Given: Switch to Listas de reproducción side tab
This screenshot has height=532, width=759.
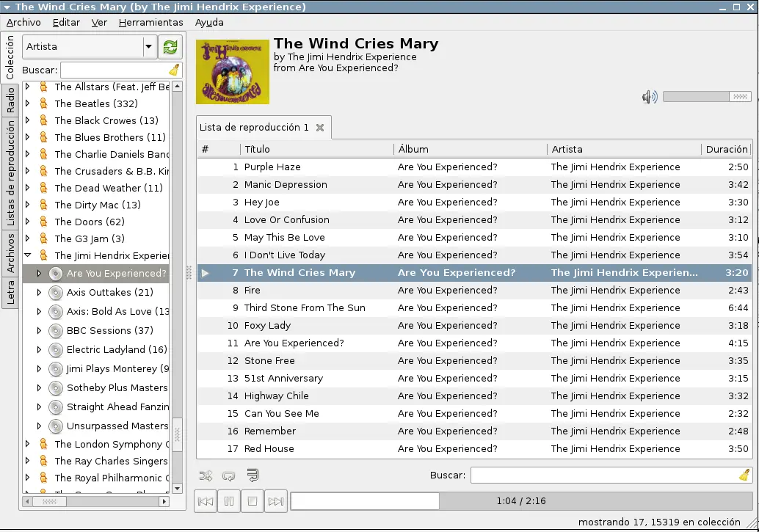Looking at the screenshot, I should pyautogui.click(x=10, y=173).
